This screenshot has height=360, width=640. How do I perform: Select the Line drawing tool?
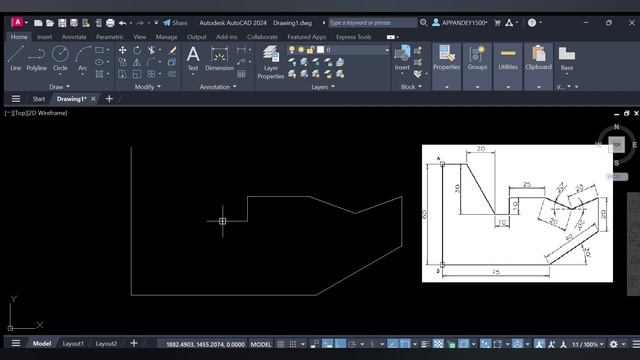(16, 58)
